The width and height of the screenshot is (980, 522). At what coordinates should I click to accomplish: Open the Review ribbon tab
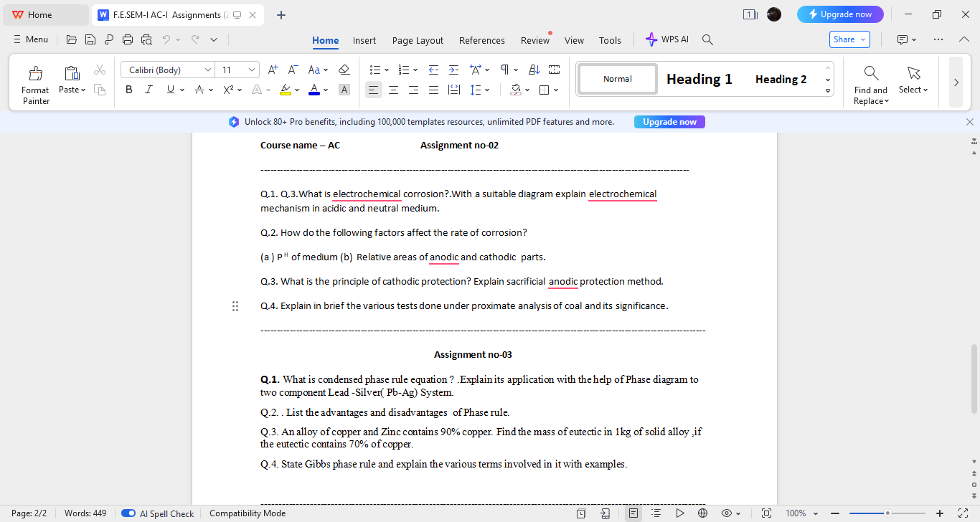(x=534, y=40)
